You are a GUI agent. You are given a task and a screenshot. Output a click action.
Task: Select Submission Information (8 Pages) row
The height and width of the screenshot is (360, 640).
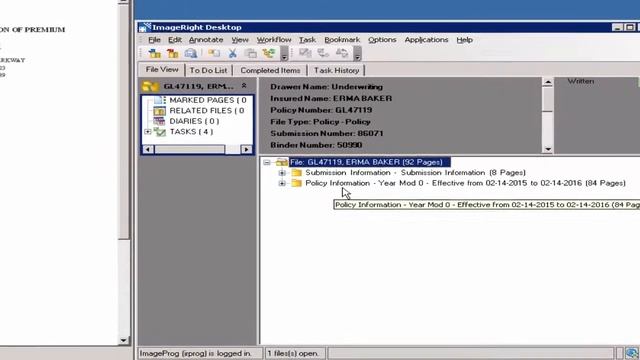point(415,173)
